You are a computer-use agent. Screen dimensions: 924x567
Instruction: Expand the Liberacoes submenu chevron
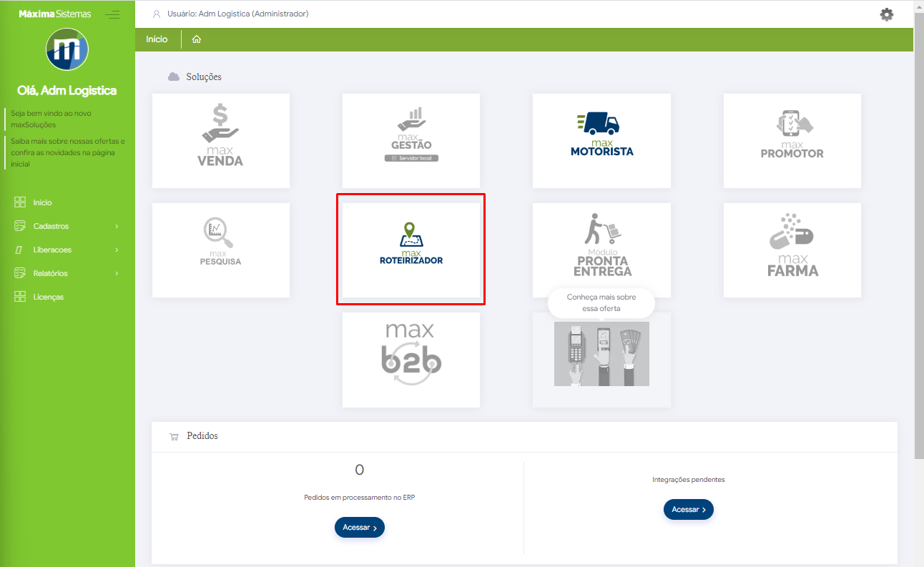click(117, 250)
